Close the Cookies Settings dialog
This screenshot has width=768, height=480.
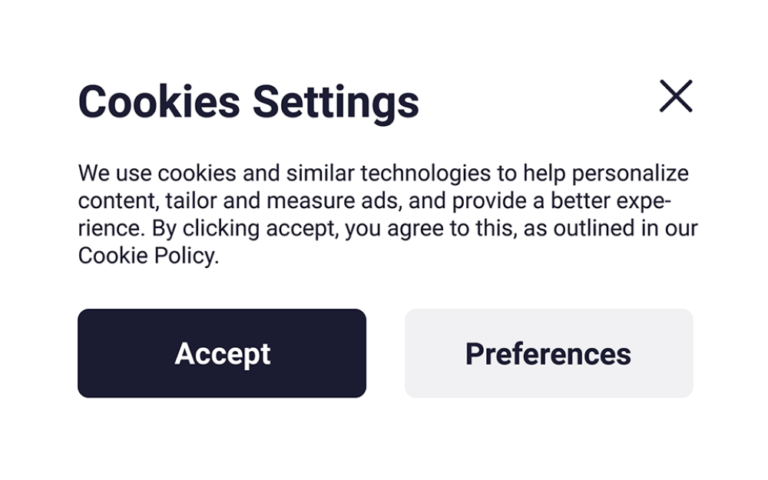pos(676,96)
